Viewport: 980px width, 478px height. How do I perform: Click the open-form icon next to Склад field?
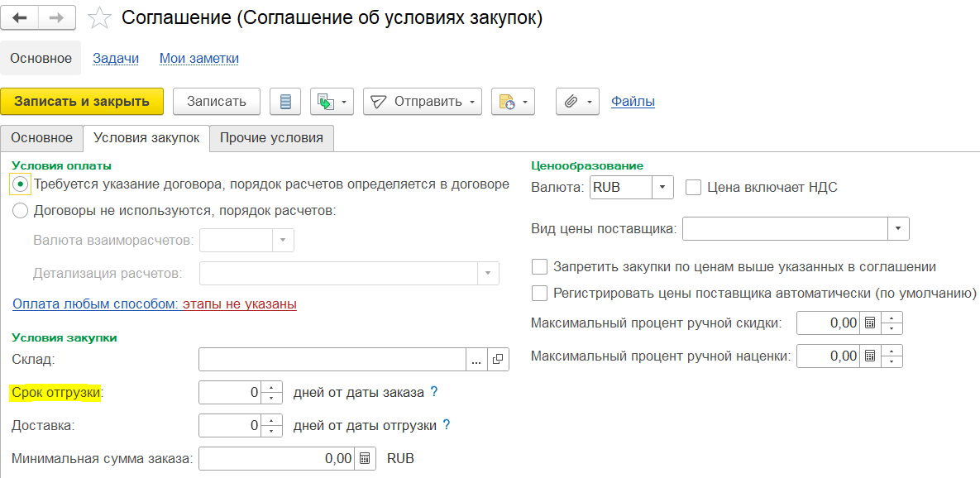pos(498,359)
